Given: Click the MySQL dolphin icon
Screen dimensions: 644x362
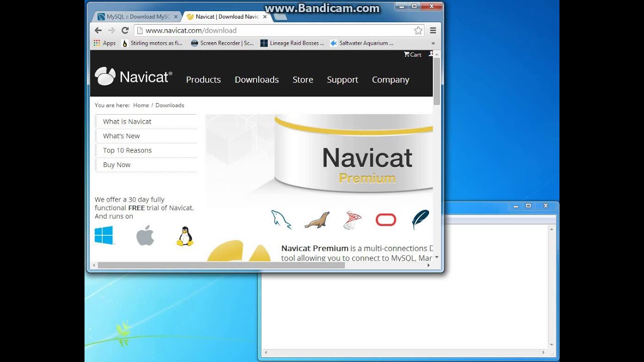Looking at the screenshot, I should 281,220.
